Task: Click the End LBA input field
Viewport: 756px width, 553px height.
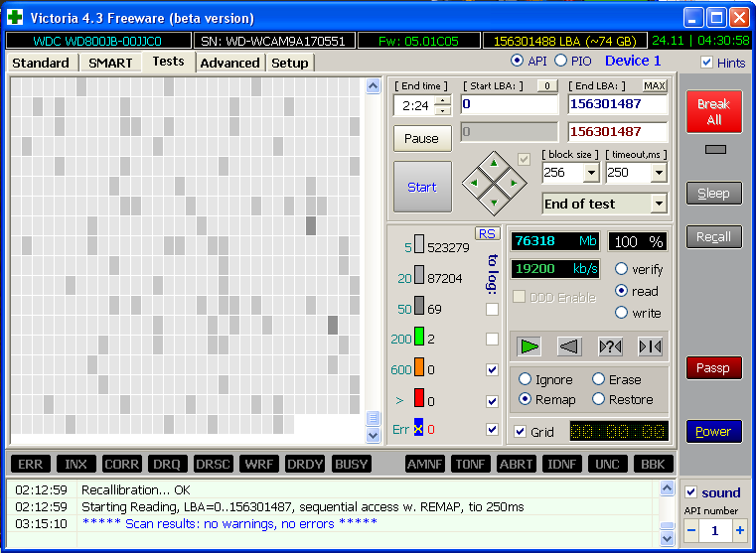Action: [x=618, y=104]
